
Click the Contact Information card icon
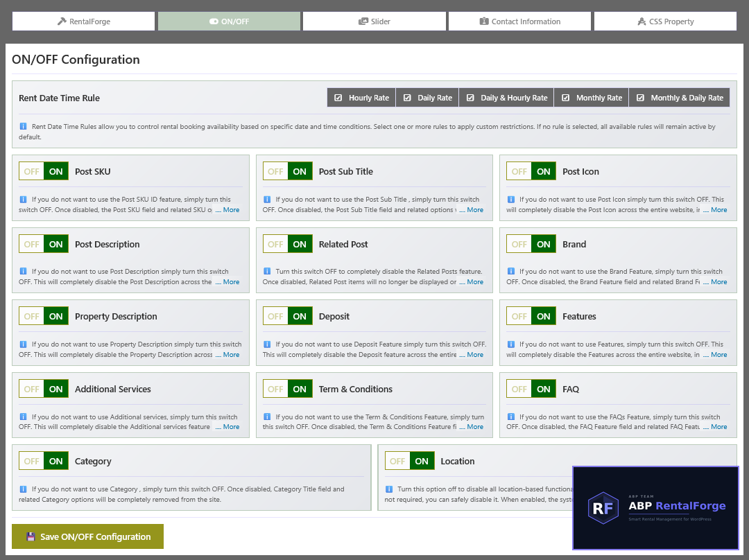click(484, 21)
